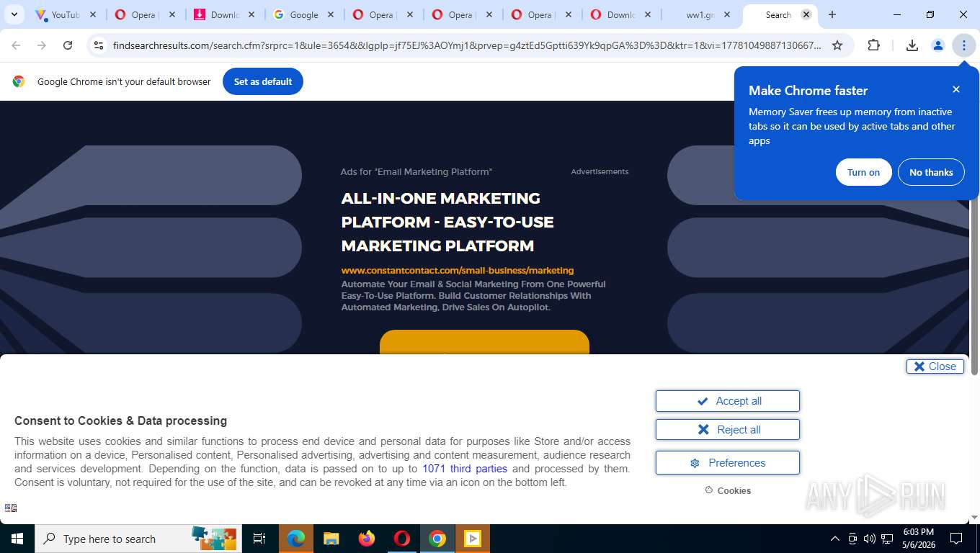980x553 pixels.
Task: Dismiss the Make Chrome faster popup
Action: pos(956,89)
